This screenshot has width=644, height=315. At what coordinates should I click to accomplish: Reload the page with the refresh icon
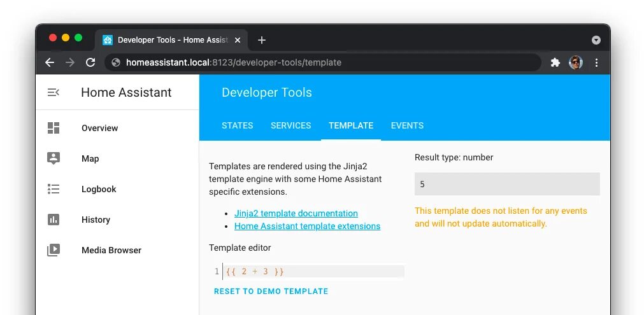click(x=90, y=62)
